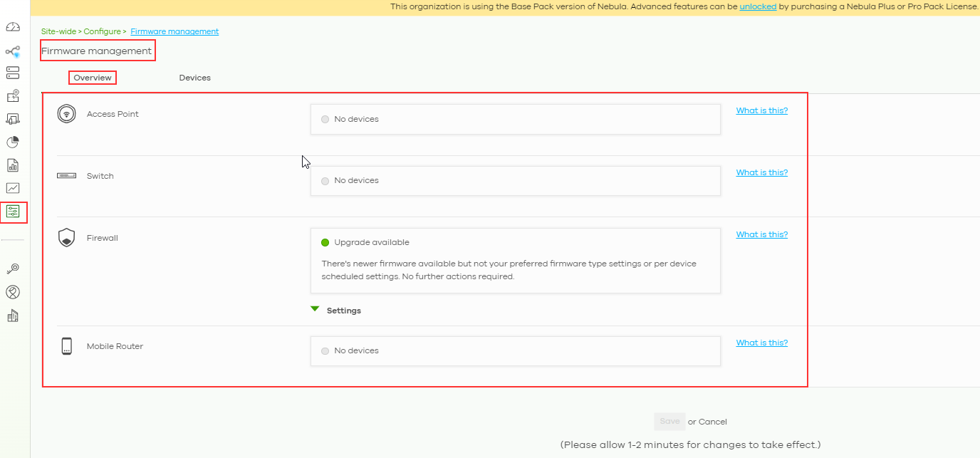Screen dimensions: 980x458
Task: Select the Access Point No devices radio
Action: tap(325, 120)
